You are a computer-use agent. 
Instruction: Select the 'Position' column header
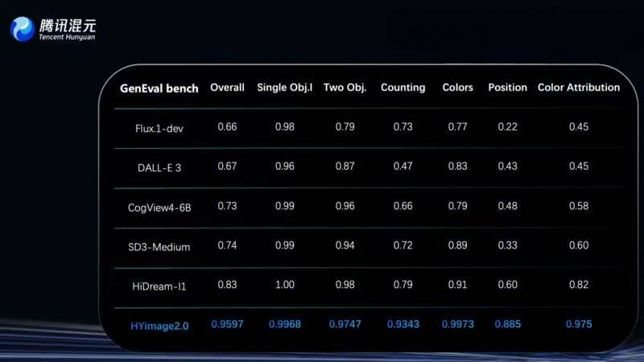[507, 88]
